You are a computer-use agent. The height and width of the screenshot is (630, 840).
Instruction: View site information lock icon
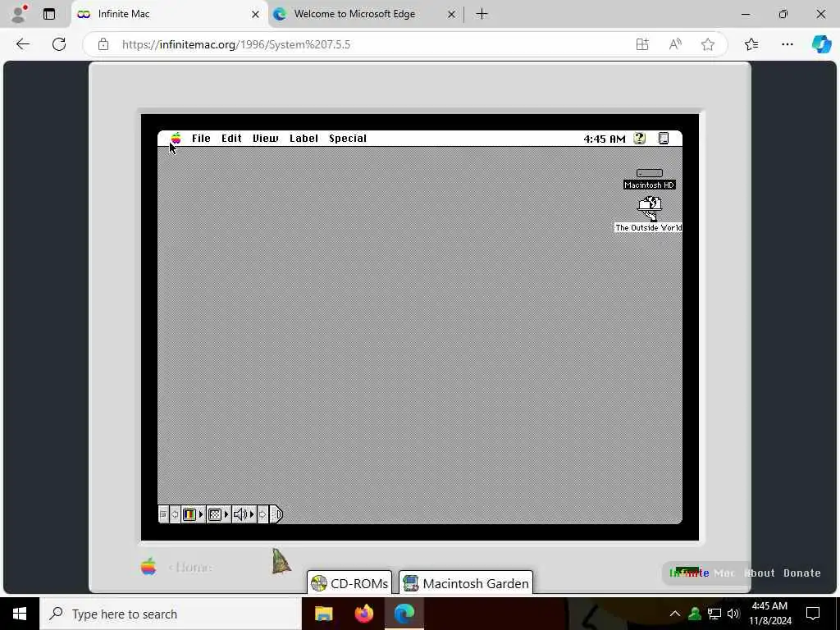(x=103, y=44)
